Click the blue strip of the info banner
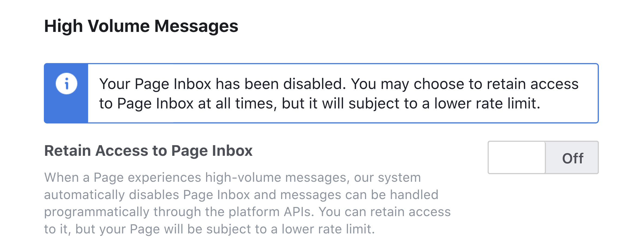The width and height of the screenshot is (644, 251). (x=66, y=108)
